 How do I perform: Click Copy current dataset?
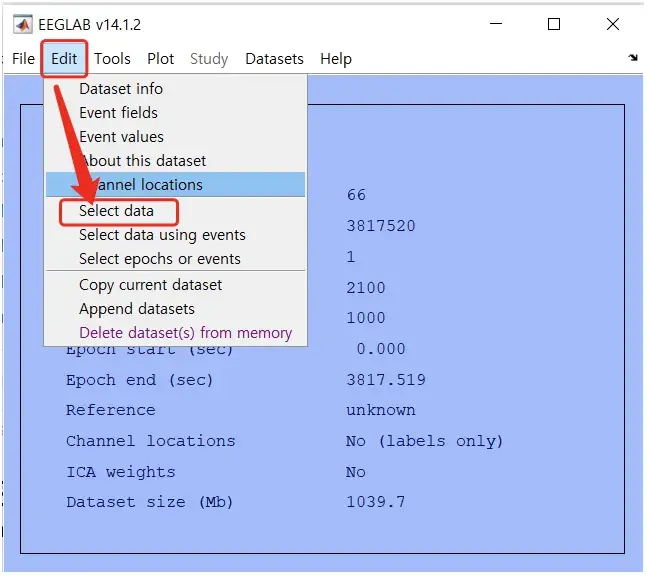(x=150, y=285)
